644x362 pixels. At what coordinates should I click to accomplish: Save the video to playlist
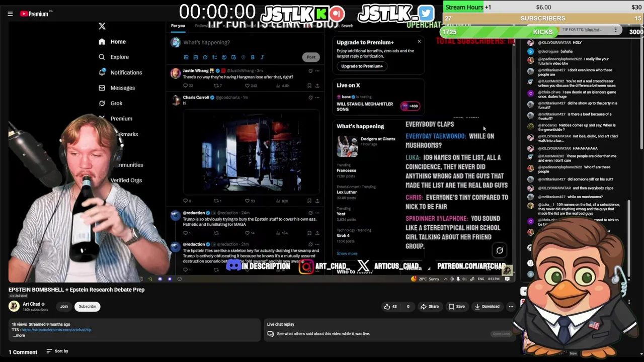click(457, 307)
